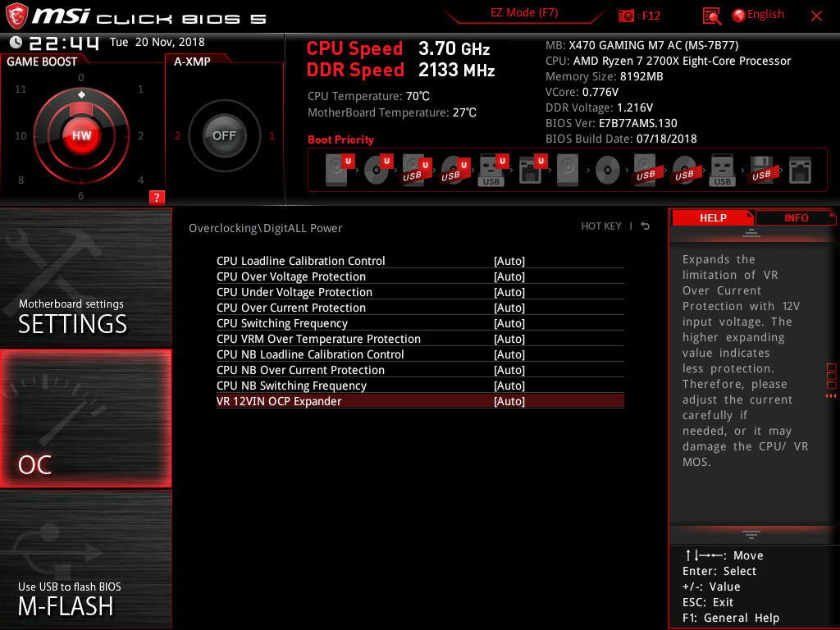Click the Boot Priority heading
This screenshot has height=630, width=840.
[x=340, y=139]
